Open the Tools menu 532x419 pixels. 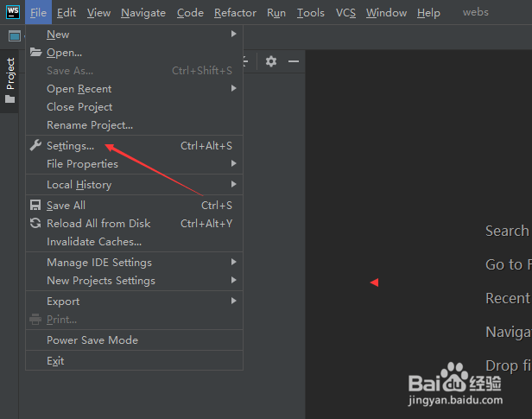click(310, 13)
